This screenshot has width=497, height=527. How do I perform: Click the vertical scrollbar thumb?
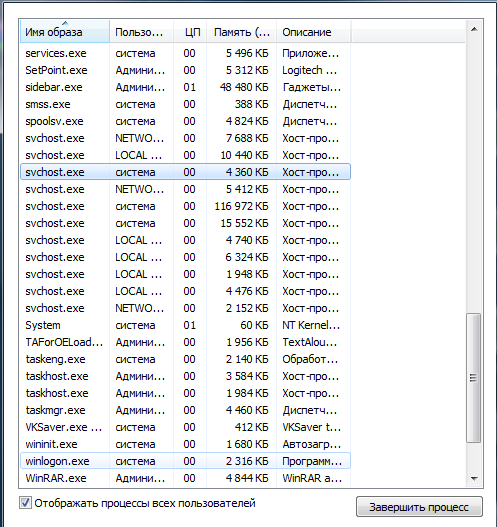click(x=473, y=378)
